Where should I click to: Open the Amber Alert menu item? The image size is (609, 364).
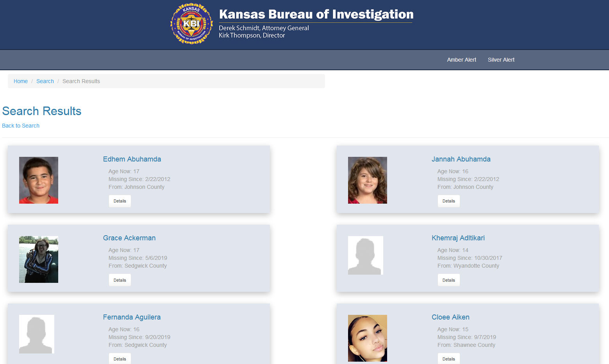point(461,60)
